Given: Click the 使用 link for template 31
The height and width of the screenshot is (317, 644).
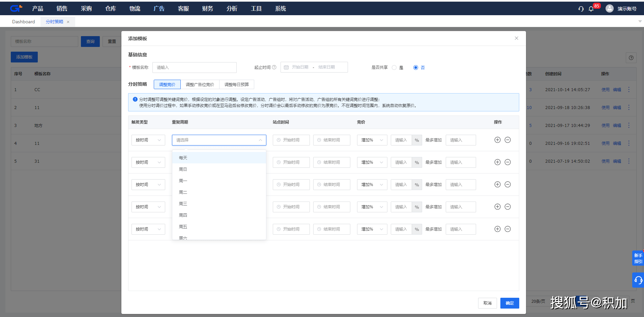Looking at the screenshot, I should (x=605, y=161).
